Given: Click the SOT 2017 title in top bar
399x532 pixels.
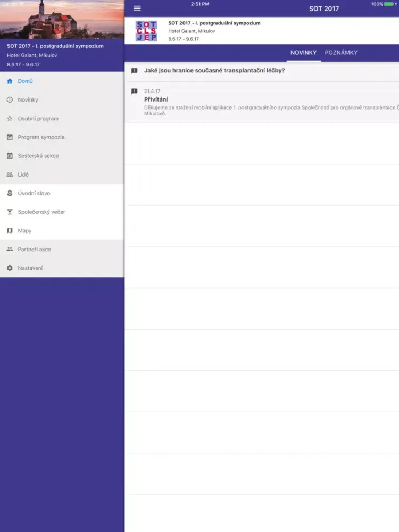Looking at the screenshot, I should (324, 9).
